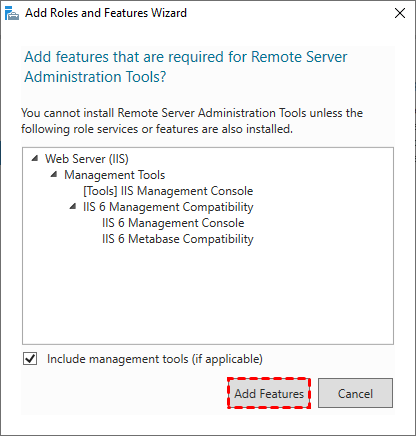Select [Tools] IIS Management Console entry
416x436 pixels.
pyautogui.click(x=168, y=191)
